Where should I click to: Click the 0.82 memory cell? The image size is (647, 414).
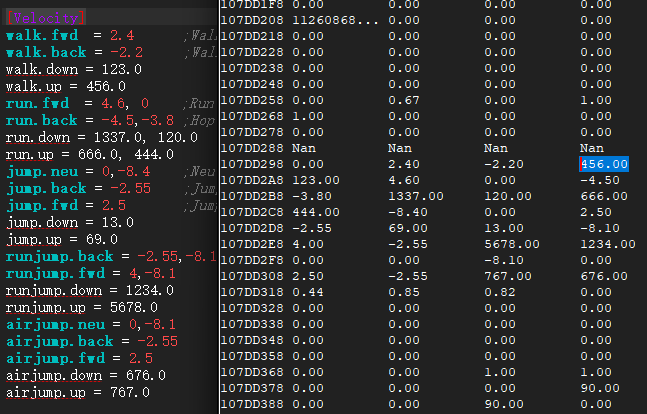tap(500, 292)
